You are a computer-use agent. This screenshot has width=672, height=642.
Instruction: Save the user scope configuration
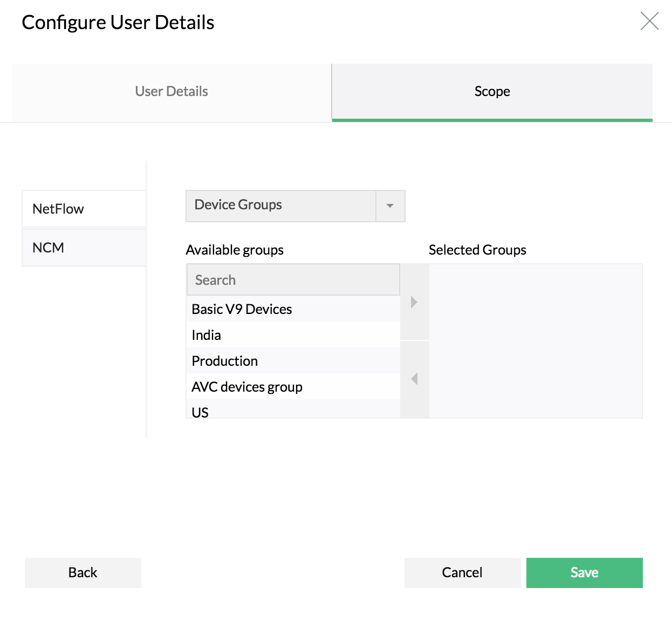[584, 572]
